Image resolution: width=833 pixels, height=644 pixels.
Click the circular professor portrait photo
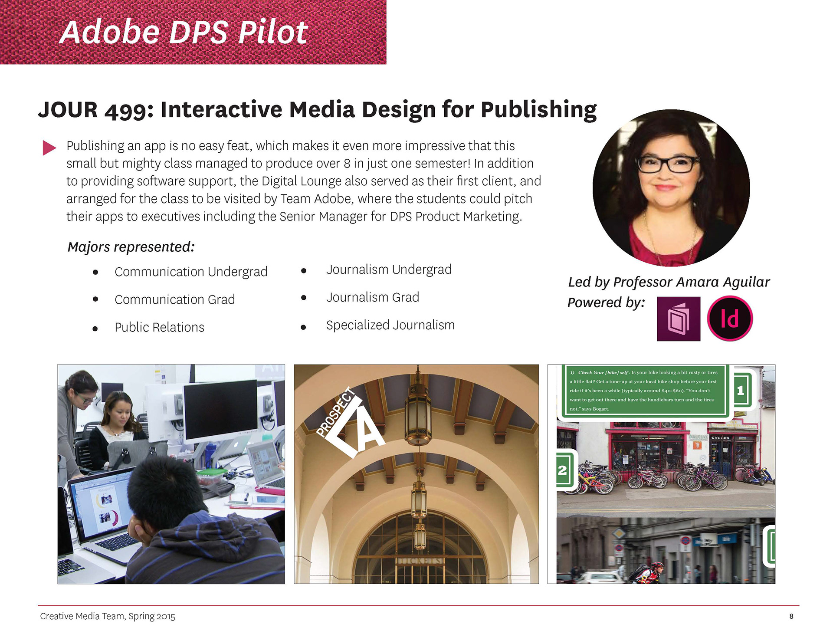point(671,187)
